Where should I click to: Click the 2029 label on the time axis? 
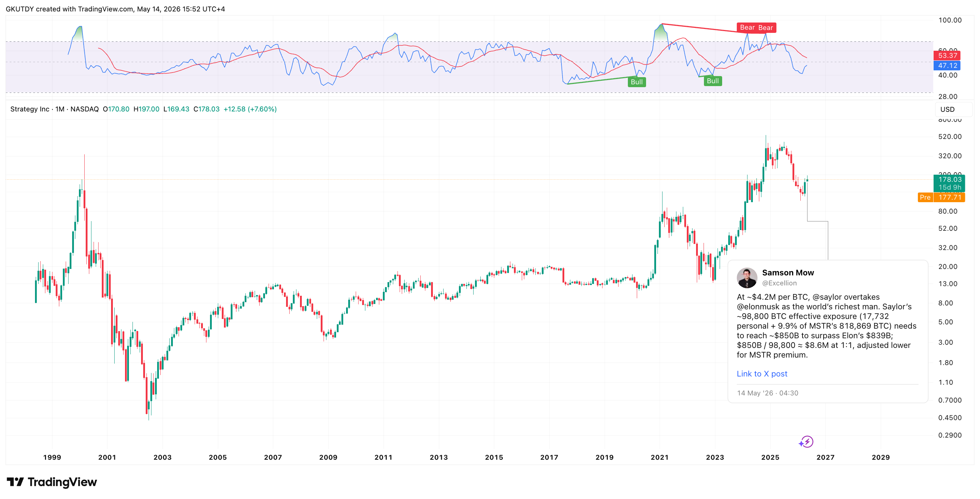coord(881,457)
